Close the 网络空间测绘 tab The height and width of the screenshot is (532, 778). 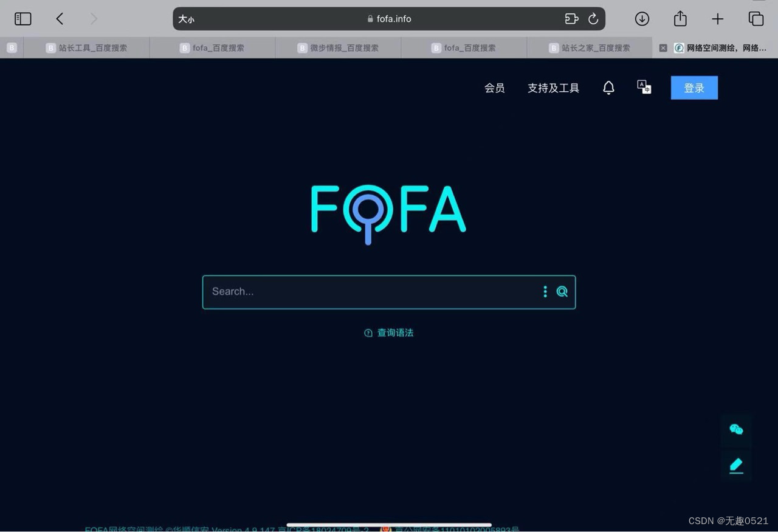tap(663, 48)
